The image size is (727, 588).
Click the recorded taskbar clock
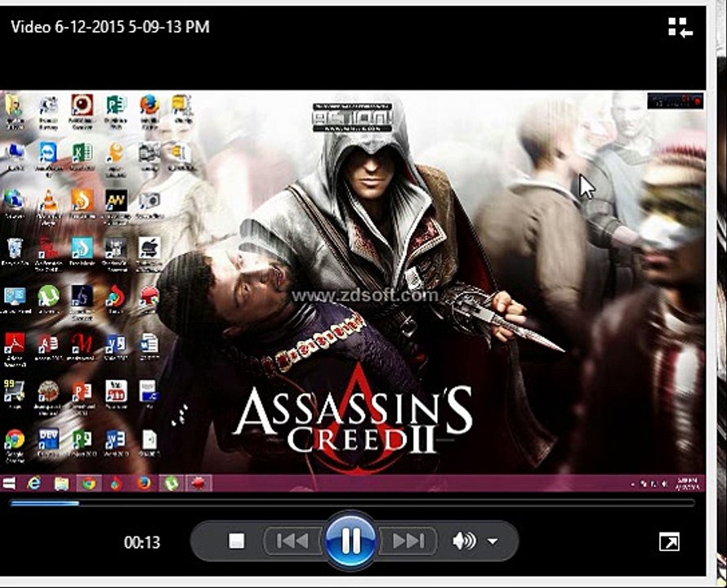687,483
